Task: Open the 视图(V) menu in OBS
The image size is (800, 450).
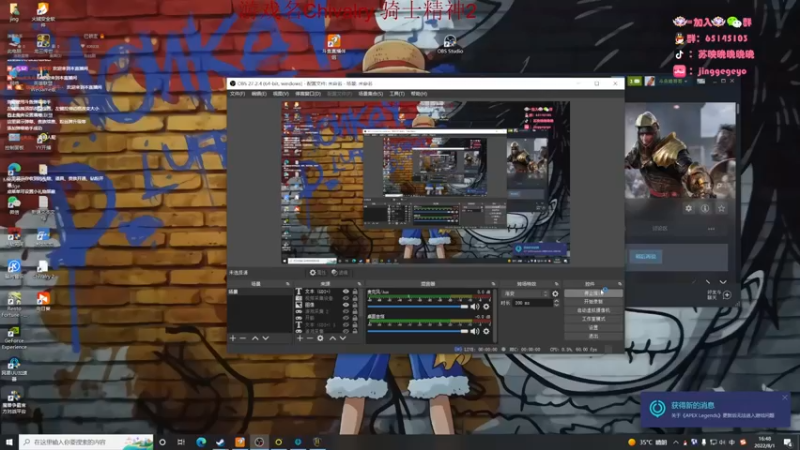Action: [x=281, y=94]
